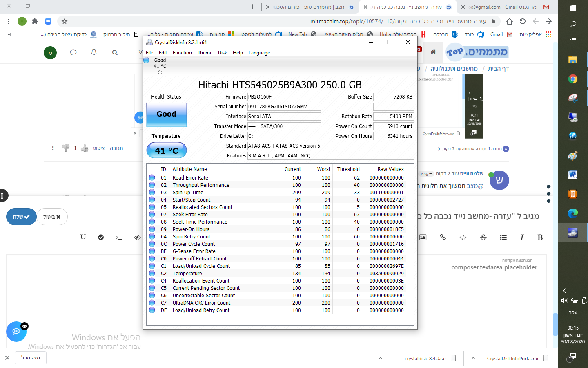Click the הצג הכל (show all) downloads button
The image size is (588, 368).
(31, 358)
